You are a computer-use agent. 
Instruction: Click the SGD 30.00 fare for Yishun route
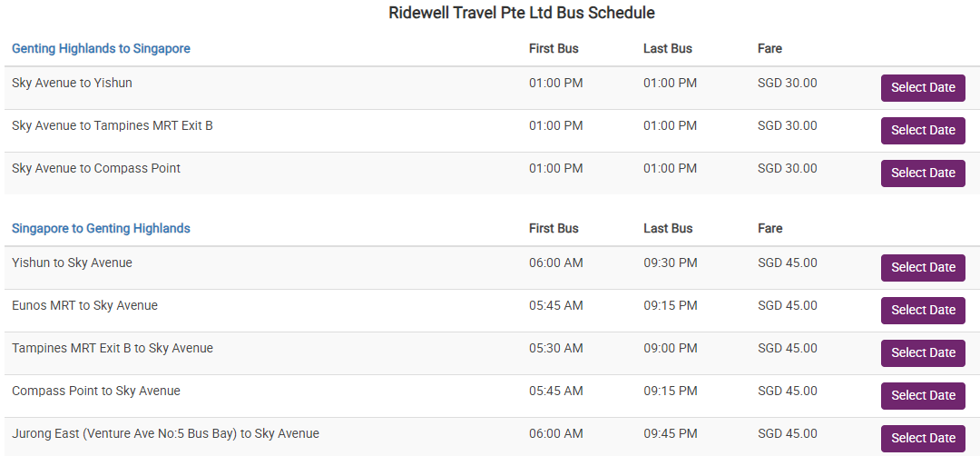(x=787, y=83)
